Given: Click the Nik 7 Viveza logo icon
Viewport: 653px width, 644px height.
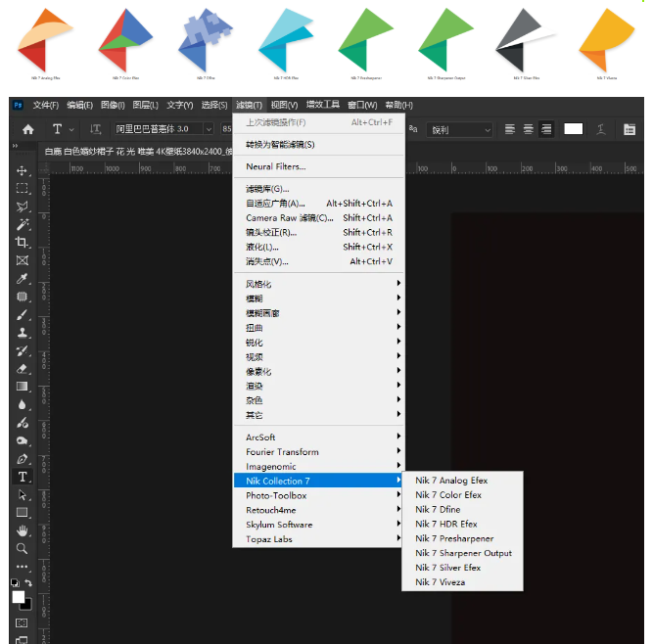Looking at the screenshot, I should pos(607,39).
